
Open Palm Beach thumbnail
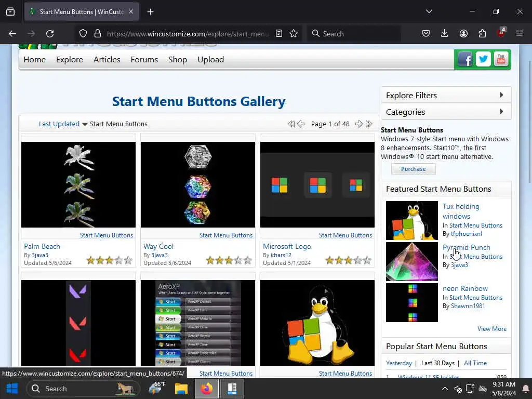(x=78, y=184)
